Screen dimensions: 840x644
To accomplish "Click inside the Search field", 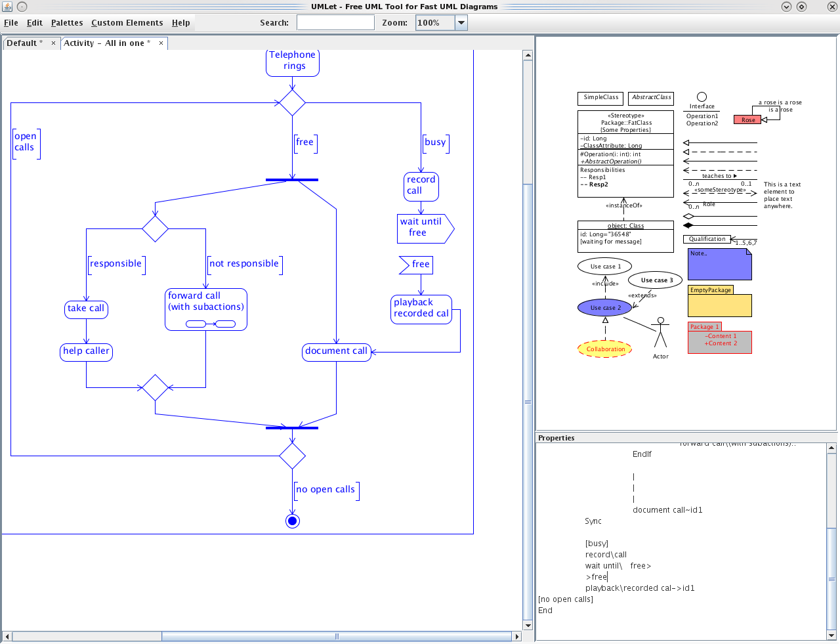I will coord(335,22).
